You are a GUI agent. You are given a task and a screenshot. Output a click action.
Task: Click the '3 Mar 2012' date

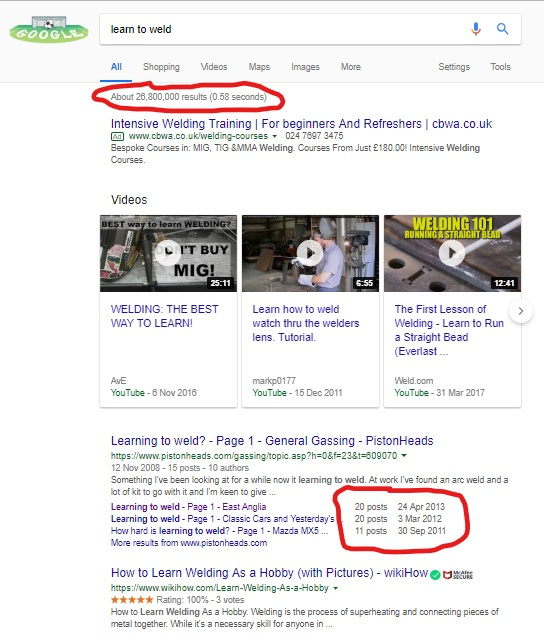[x=419, y=519]
